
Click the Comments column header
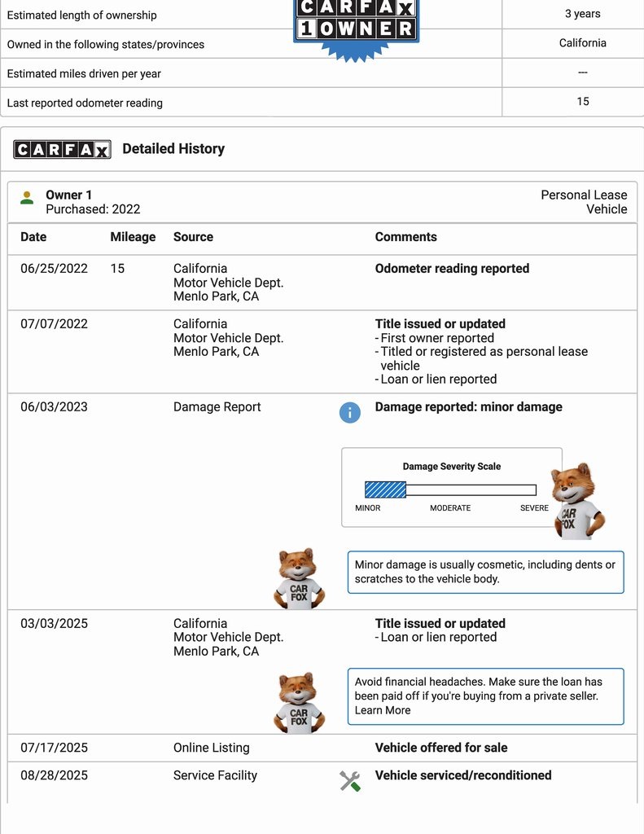tap(405, 237)
